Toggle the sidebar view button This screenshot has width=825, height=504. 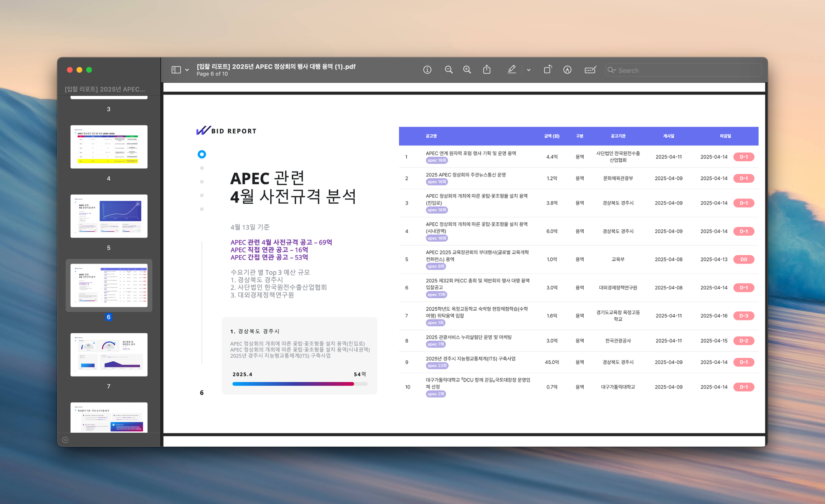coord(176,70)
